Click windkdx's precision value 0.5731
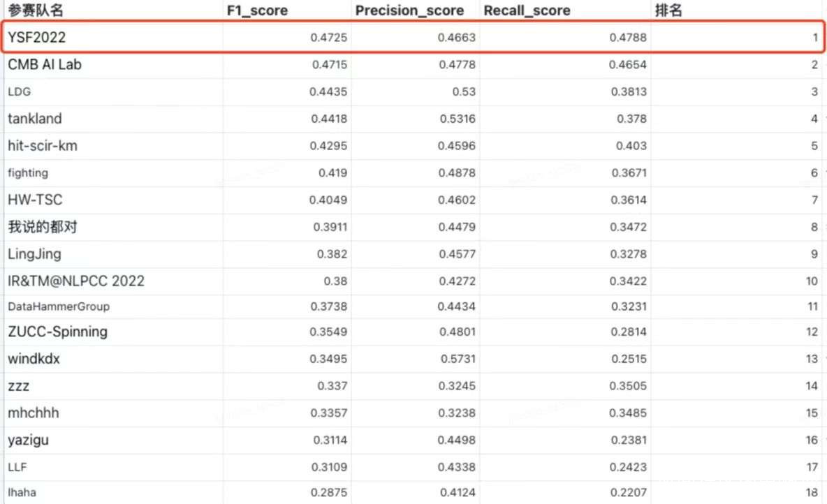This screenshot has height=504, width=827. (x=457, y=359)
